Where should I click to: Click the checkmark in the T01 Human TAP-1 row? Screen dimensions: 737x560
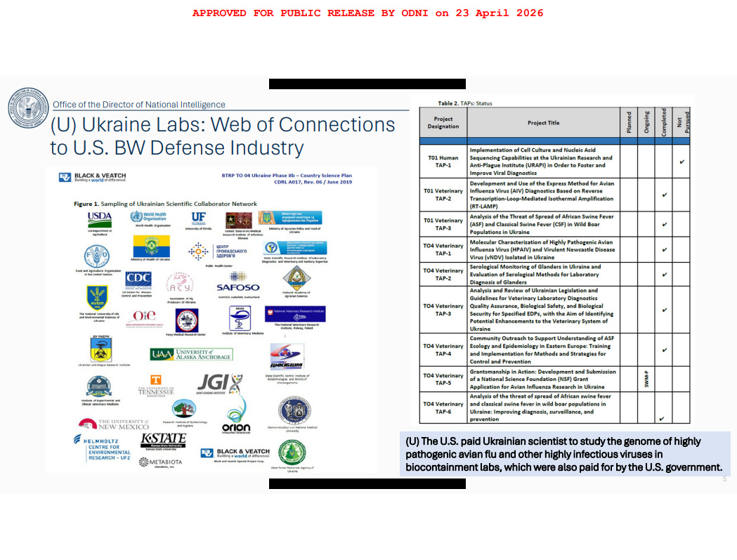(x=681, y=162)
